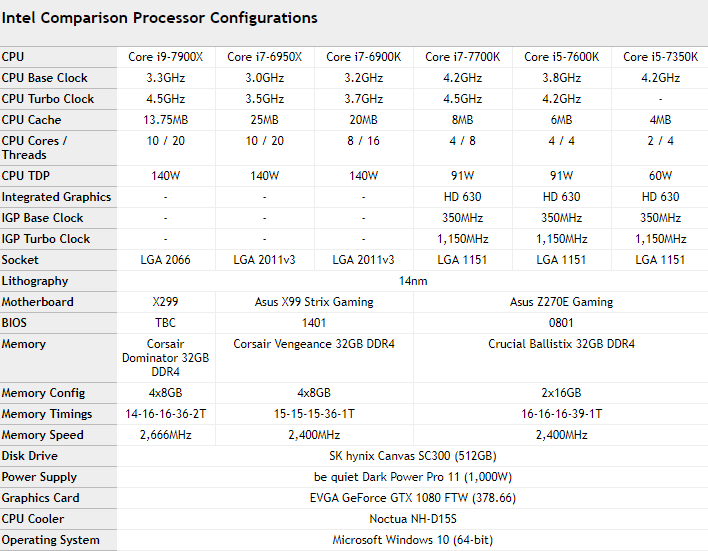Click the SK hynix Canvas SC300 cell
Screen dimensions: 708x551
click(413, 456)
